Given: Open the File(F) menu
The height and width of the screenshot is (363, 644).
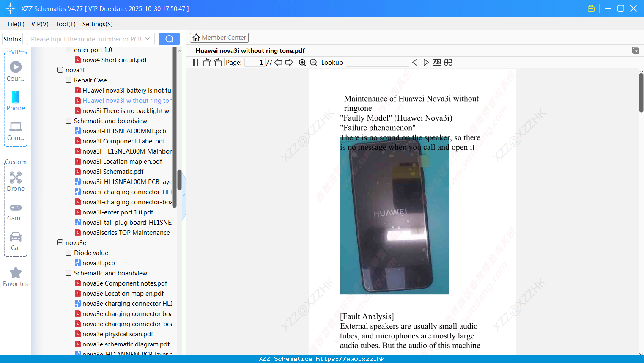Looking at the screenshot, I should coord(16,24).
